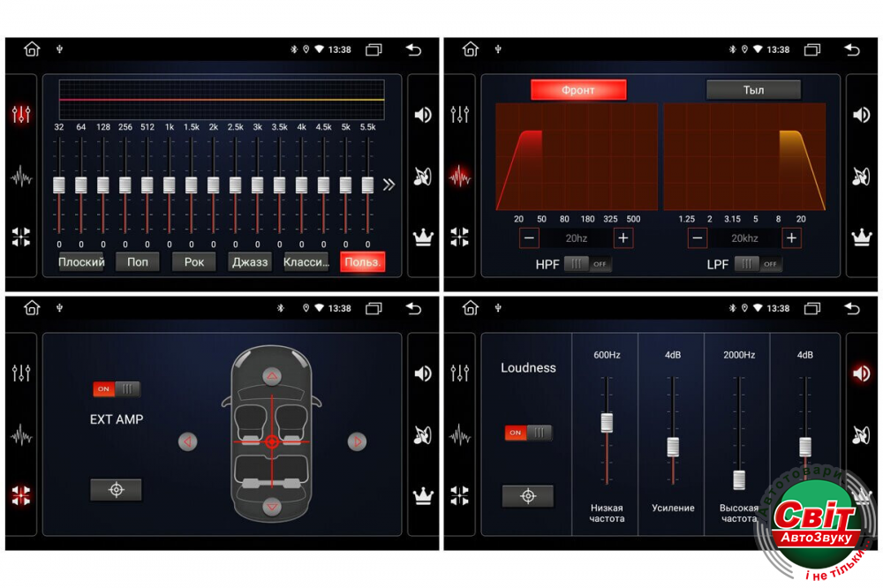Enable the LPF switch
Image resolution: width=883 pixels, height=588 pixels.
758,264
